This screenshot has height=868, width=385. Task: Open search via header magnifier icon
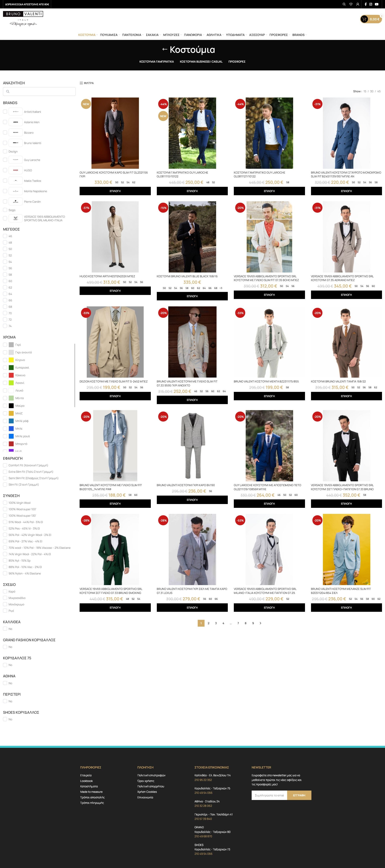click(344, 4)
